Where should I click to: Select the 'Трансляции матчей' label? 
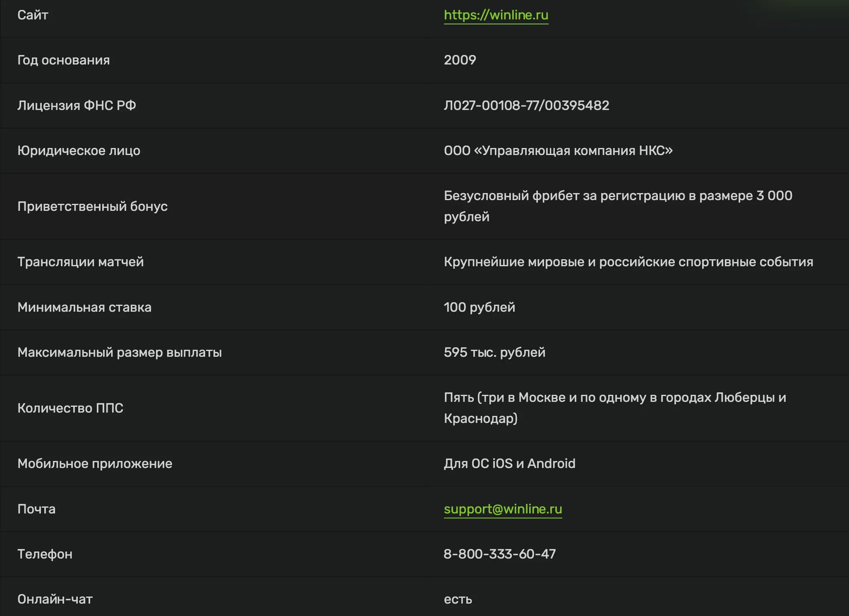point(80,262)
